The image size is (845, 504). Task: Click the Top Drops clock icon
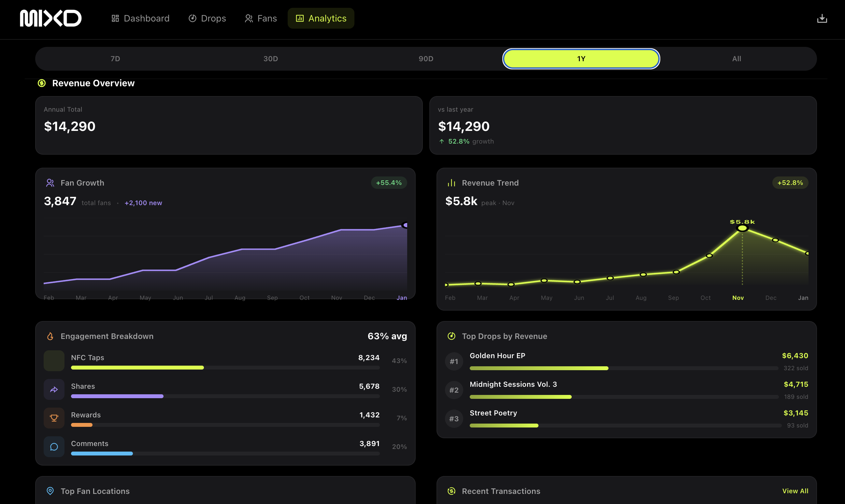451,336
